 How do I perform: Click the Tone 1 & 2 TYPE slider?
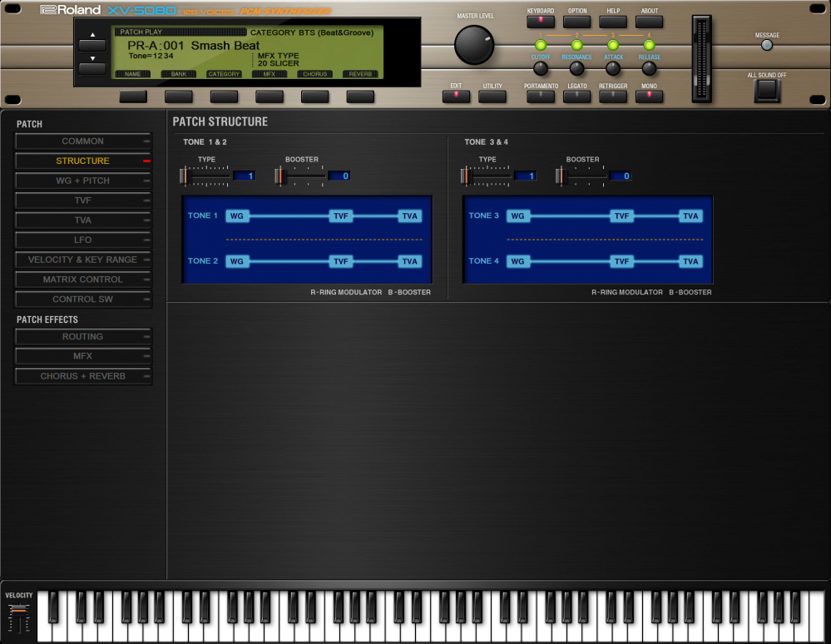(204, 176)
